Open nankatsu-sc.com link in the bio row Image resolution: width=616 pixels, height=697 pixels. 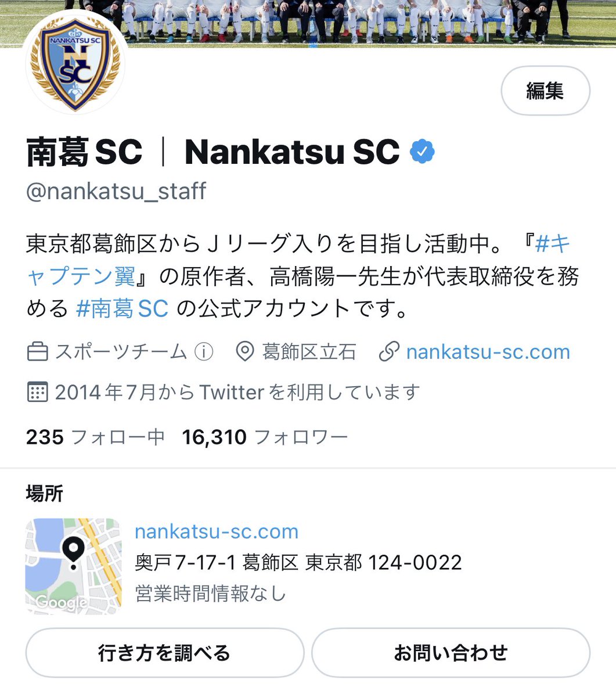(x=488, y=351)
